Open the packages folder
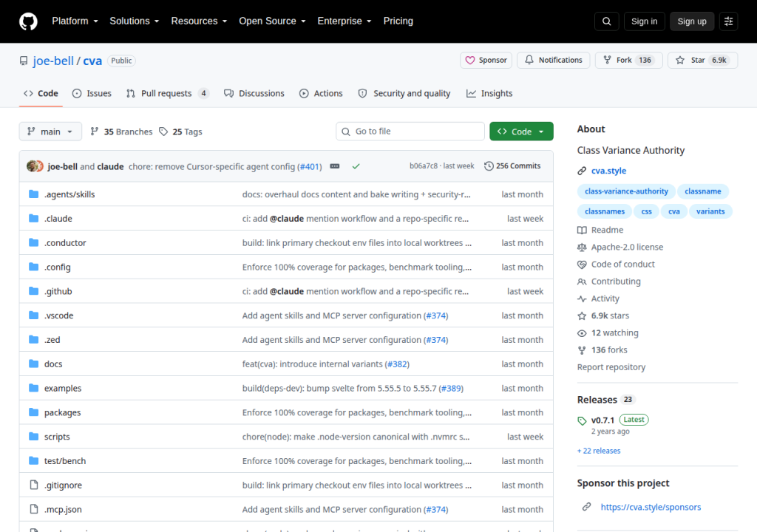Screen dimensions: 757x532 pos(62,412)
